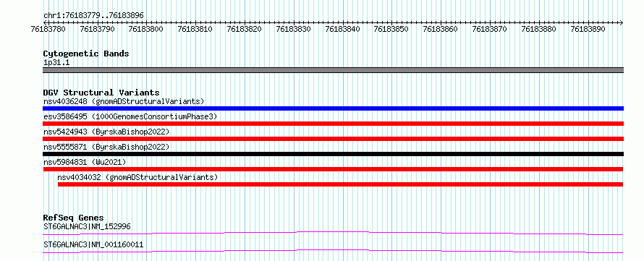Image resolution: width=644 pixels, height=261 pixels.
Task: Open variant nsv4036248 label
Action: [x=124, y=101]
